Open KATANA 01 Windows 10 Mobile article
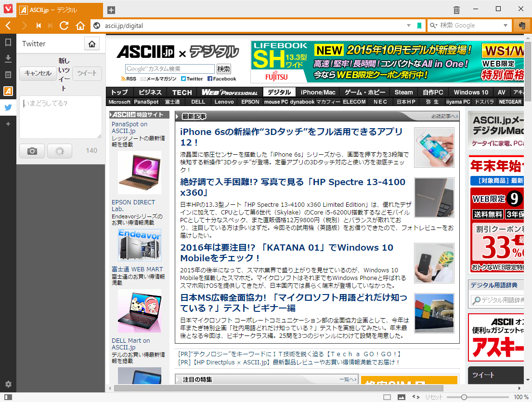 pos(286,253)
